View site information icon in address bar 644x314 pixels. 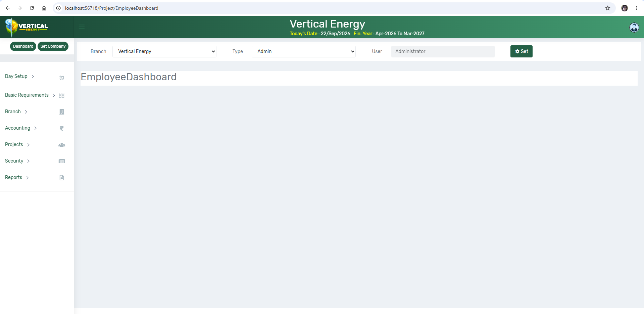[58, 8]
